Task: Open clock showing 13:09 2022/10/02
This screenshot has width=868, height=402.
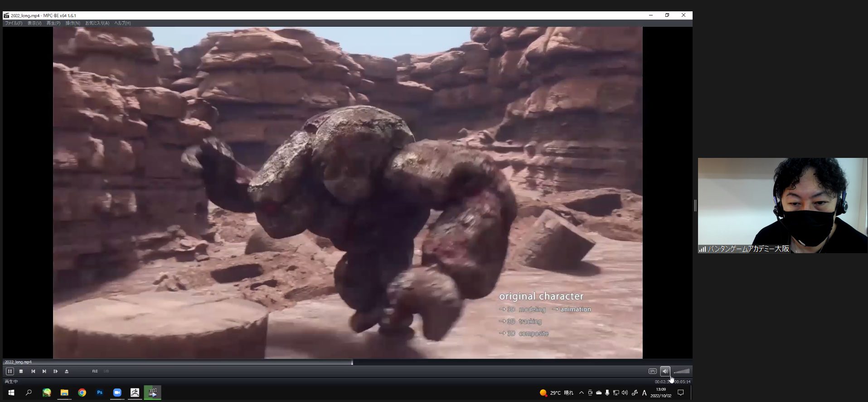Action: click(661, 392)
